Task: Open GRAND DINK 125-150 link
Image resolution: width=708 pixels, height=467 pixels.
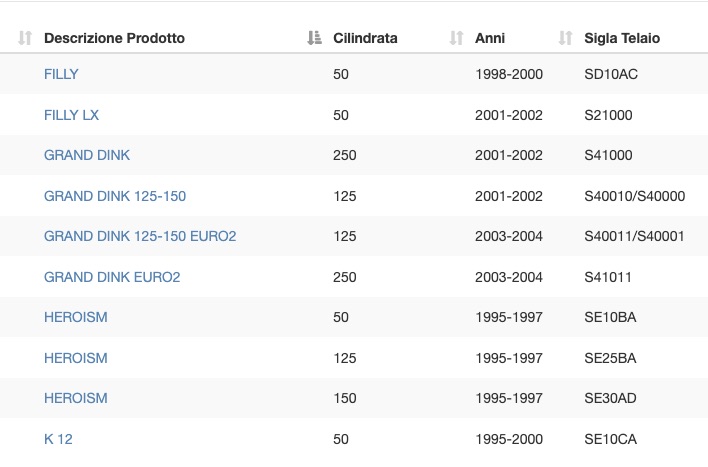Action: (x=115, y=196)
